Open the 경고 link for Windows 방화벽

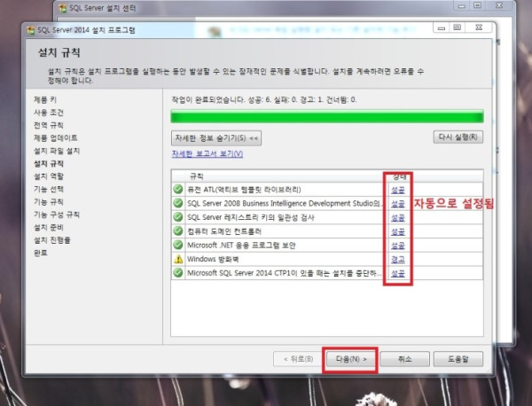pyautogui.click(x=397, y=259)
